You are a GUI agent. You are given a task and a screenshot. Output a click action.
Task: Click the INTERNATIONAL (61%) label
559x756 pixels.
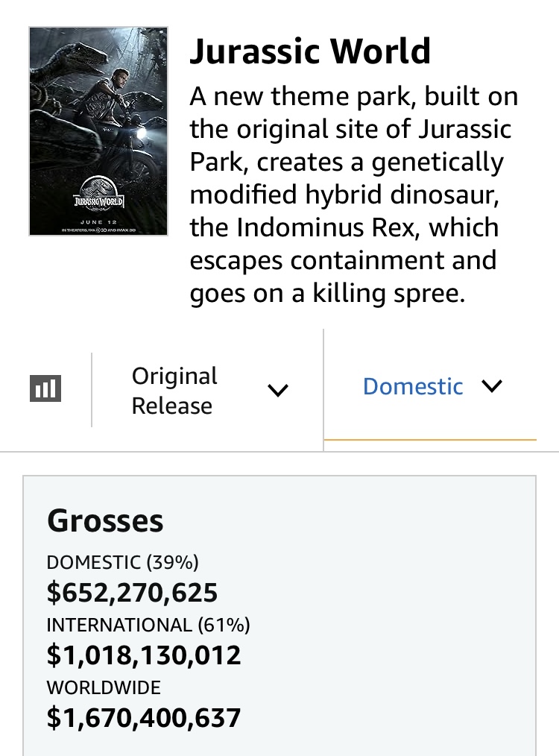click(x=148, y=625)
